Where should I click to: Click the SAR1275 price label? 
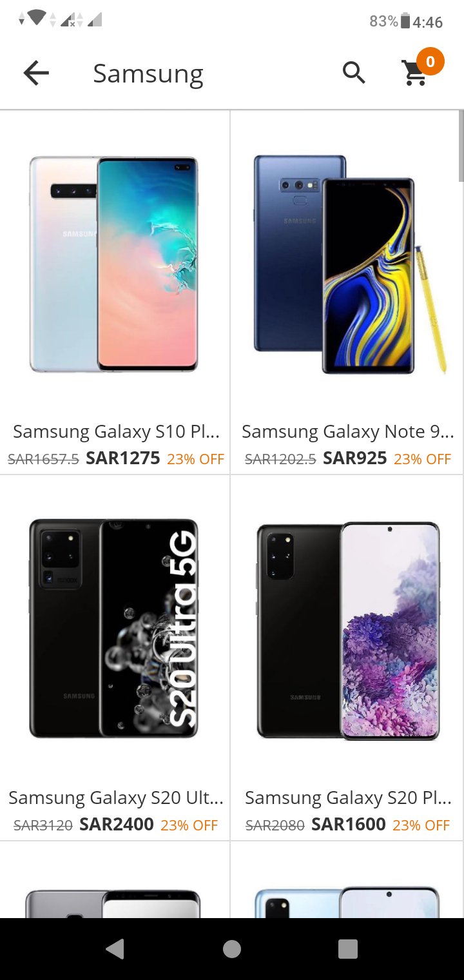[x=123, y=458]
